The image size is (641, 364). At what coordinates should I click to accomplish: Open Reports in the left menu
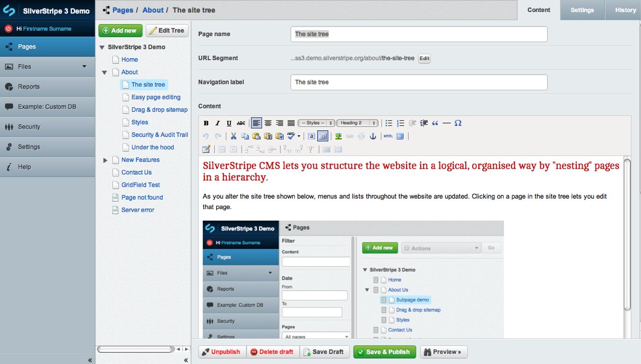point(28,86)
